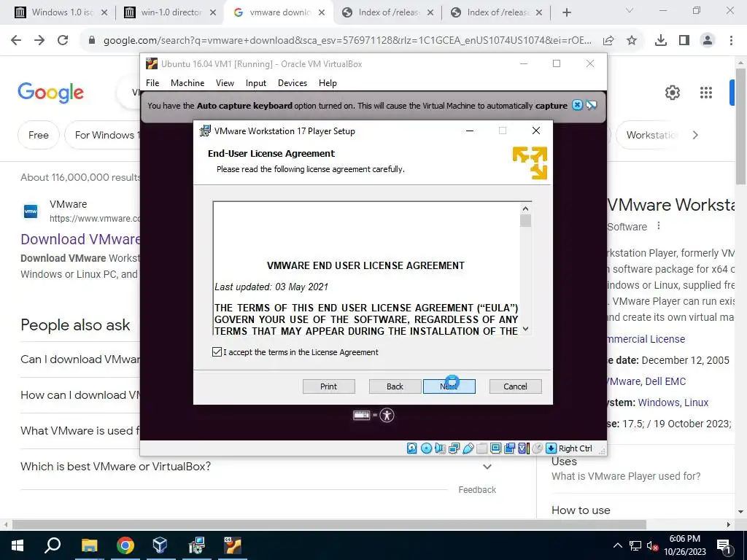Dismiss the Auto capture keyboard notification

(577, 105)
